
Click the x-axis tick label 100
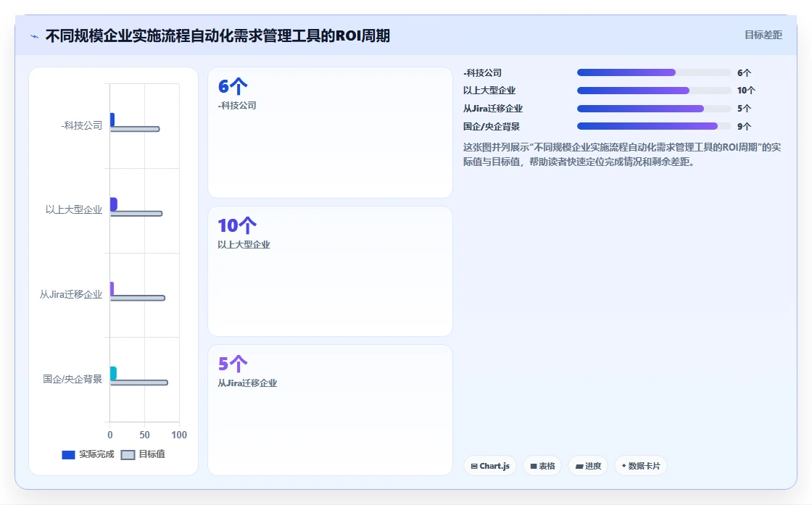179,435
